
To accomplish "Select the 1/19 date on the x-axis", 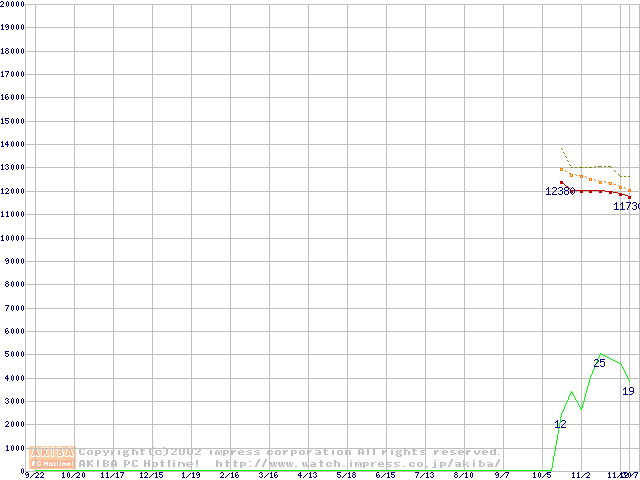I will coord(190,475).
